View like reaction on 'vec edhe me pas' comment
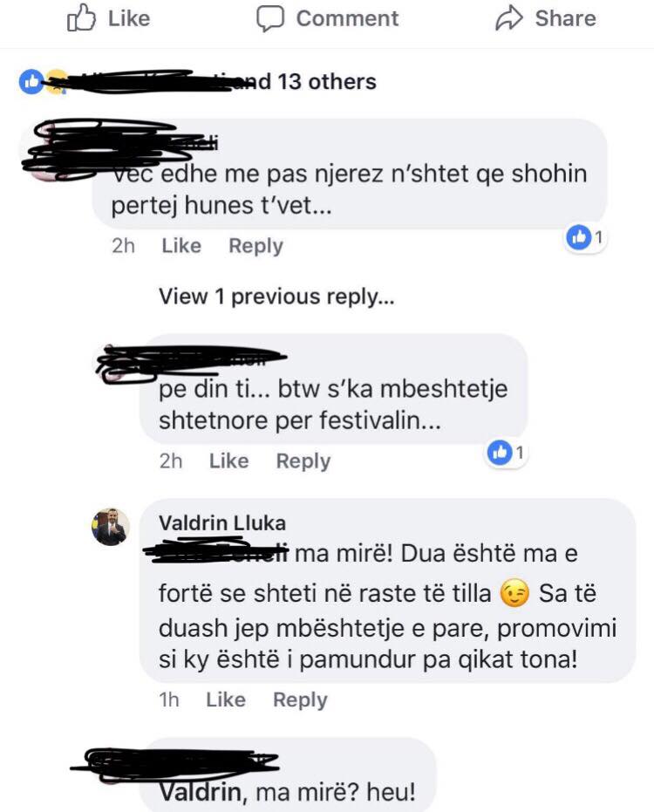This screenshot has height=812, width=654. click(x=585, y=238)
